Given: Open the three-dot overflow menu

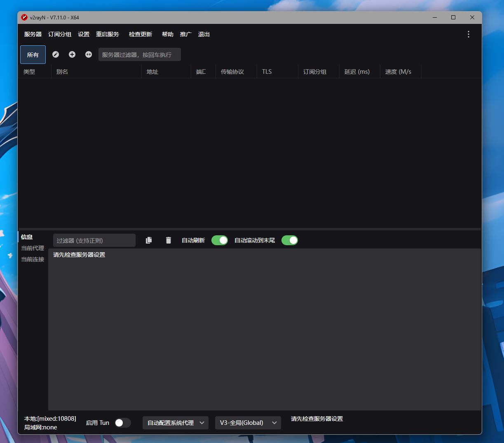Looking at the screenshot, I should pos(468,34).
